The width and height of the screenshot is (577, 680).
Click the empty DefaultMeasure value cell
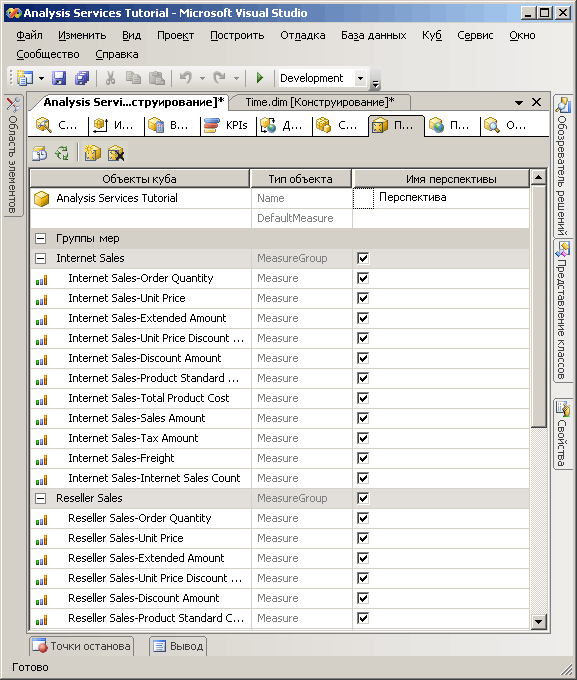pos(441,218)
